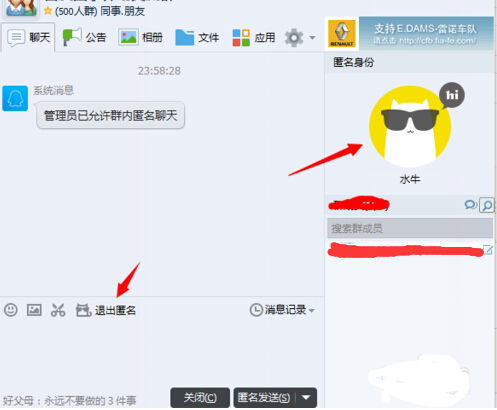Open the 相册 album tab
The width and height of the screenshot is (497, 410).
(141, 37)
